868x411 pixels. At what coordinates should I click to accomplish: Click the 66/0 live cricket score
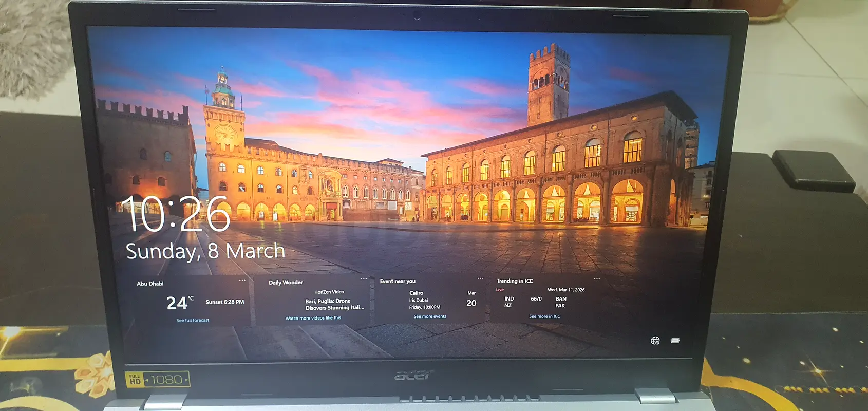(x=536, y=299)
